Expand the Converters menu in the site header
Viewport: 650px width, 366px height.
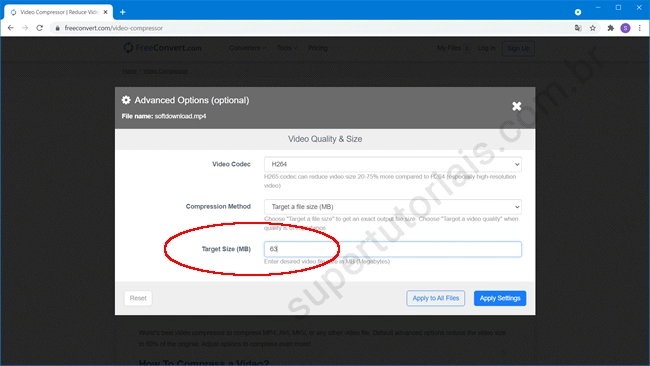click(247, 48)
